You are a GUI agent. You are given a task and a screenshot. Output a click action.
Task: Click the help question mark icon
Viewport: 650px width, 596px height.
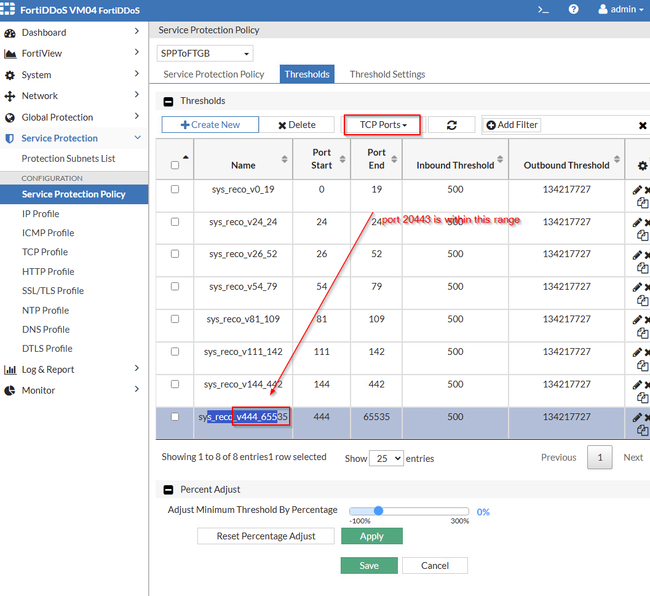coord(573,9)
